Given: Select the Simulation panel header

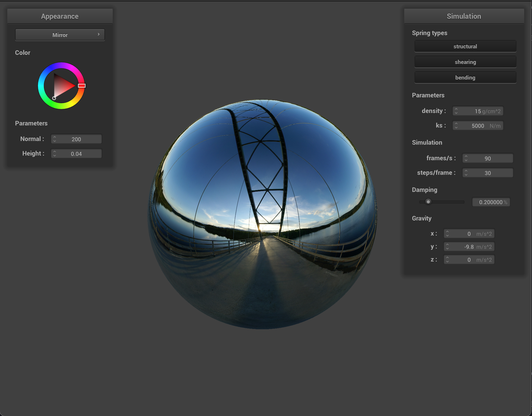Looking at the screenshot, I should pos(464,16).
